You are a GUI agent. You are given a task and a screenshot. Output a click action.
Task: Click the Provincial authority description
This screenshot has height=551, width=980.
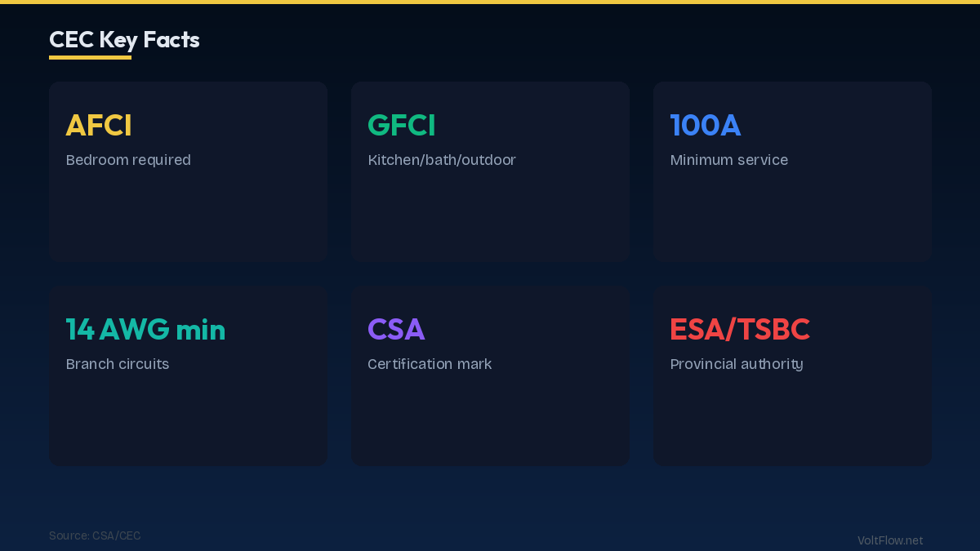[x=736, y=364]
